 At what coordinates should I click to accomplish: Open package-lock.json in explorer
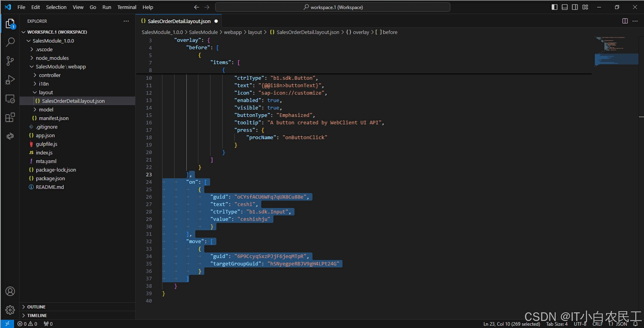(x=77, y=170)
